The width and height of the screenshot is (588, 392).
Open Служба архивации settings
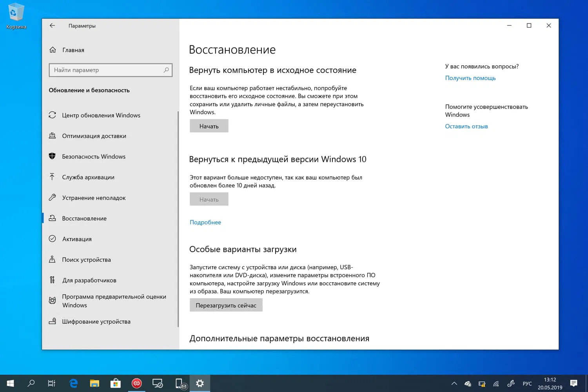click(x=88, y=177)
